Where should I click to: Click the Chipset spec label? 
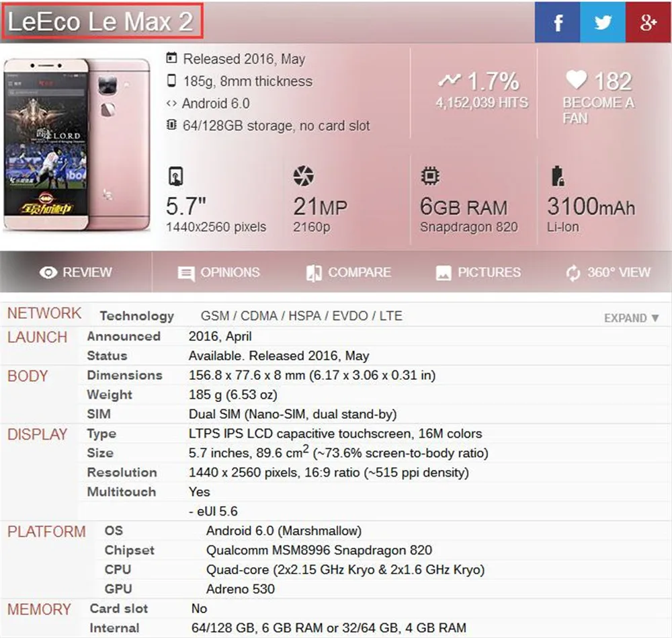coord(130,550)
